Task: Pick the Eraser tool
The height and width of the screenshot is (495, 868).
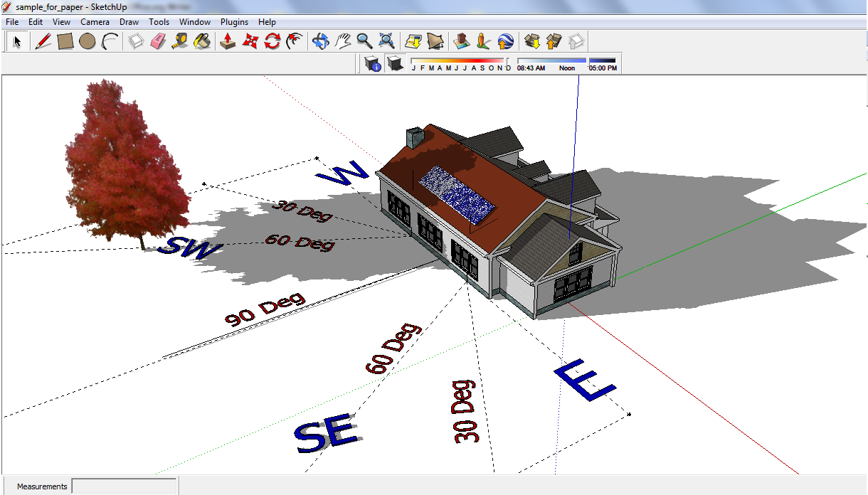Action: (158, 41)
